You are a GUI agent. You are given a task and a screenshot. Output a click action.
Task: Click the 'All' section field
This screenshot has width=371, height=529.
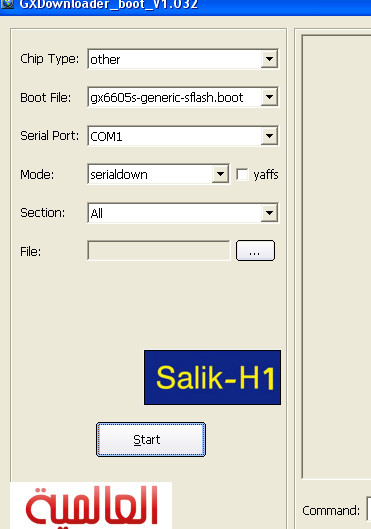coord(183,213)
